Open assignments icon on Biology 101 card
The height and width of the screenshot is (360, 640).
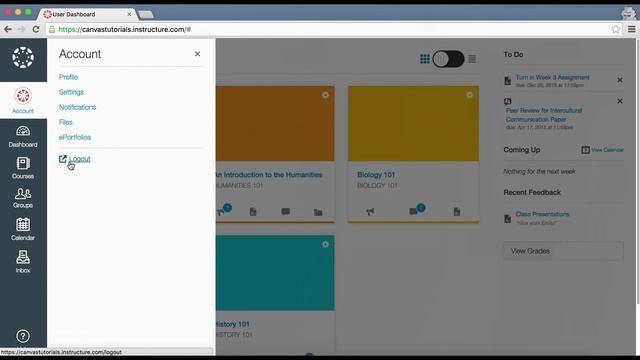point(457,211)
